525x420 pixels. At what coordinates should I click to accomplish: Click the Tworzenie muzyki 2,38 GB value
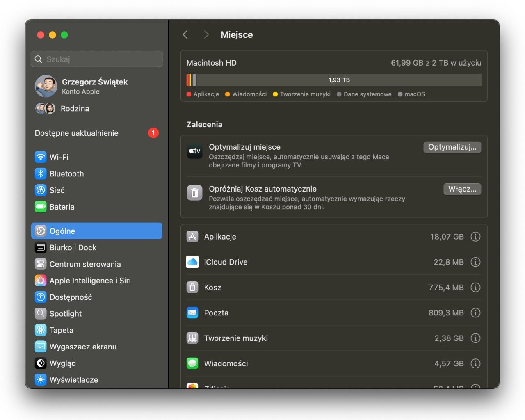click(x=449, y=338)
